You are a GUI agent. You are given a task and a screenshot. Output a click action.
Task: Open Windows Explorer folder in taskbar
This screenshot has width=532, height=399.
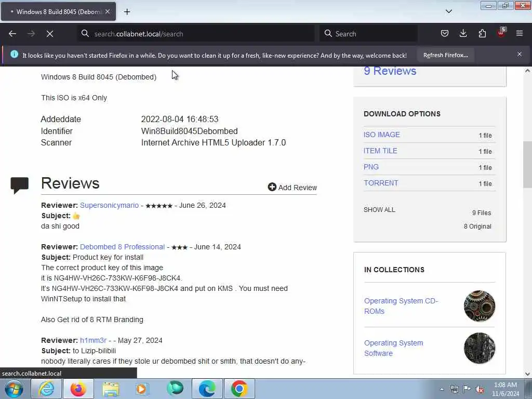(111, 389)
